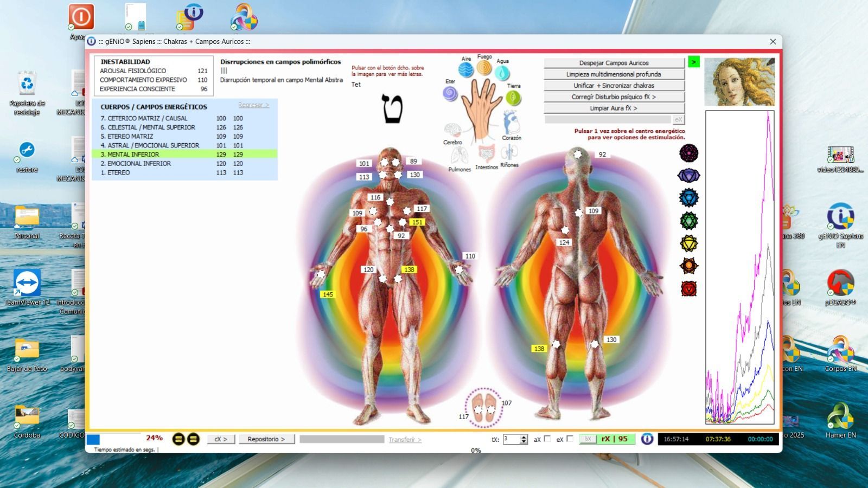Click the disabled eX button

(x=678, y=119)
